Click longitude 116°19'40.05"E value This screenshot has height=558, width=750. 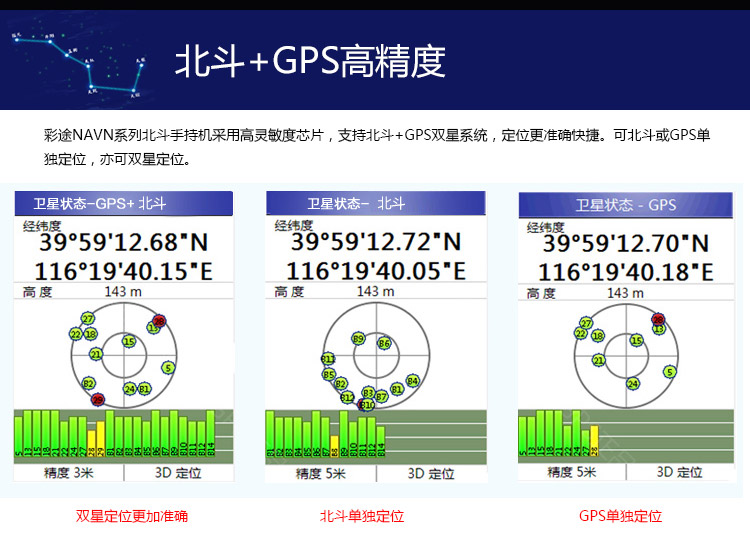376,271
